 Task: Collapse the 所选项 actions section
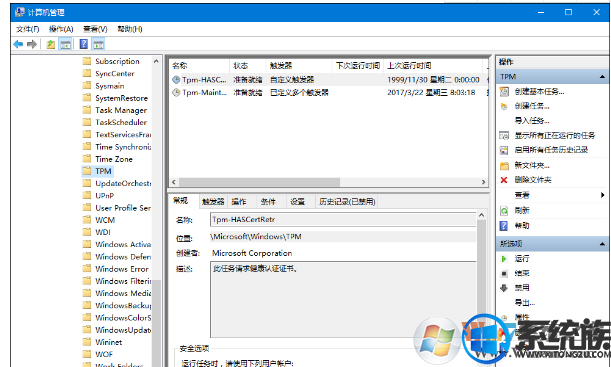tap(602, 244)
